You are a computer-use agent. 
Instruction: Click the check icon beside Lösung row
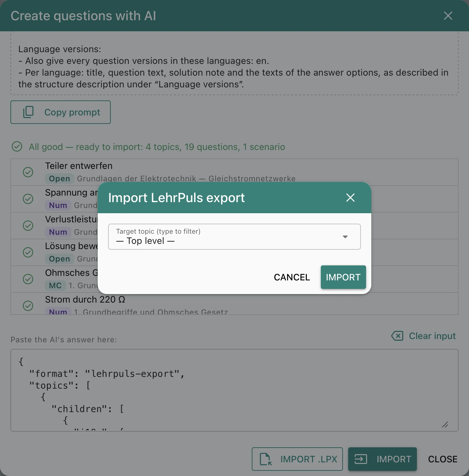(x=28, y=252)
